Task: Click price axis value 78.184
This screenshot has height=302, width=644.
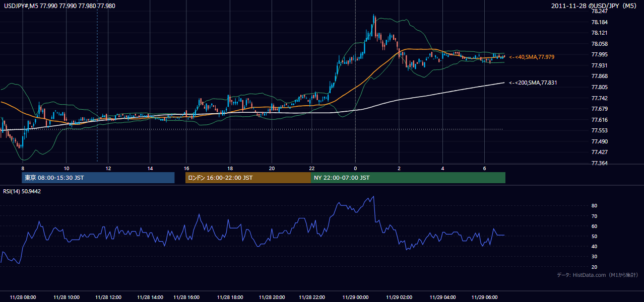Action: coord(600,22)
